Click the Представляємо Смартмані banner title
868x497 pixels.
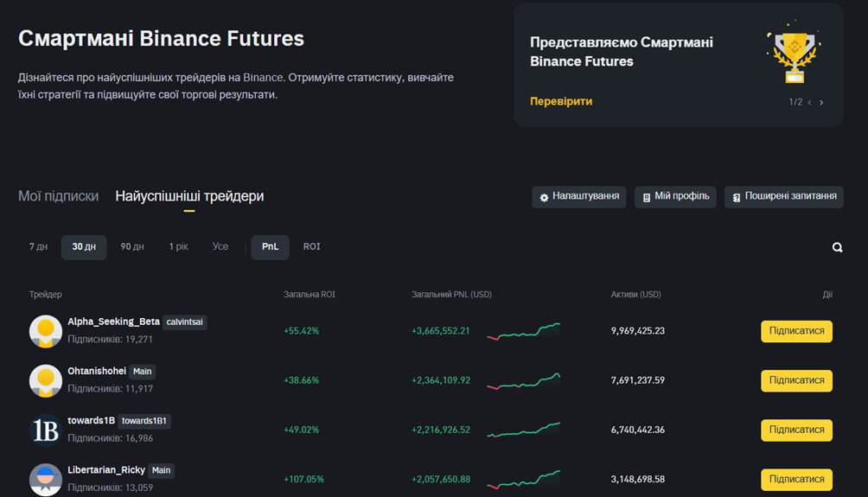tap(622, 52)
